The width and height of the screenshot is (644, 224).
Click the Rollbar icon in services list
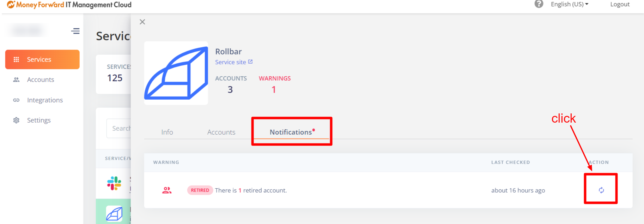tap(114, 213)
